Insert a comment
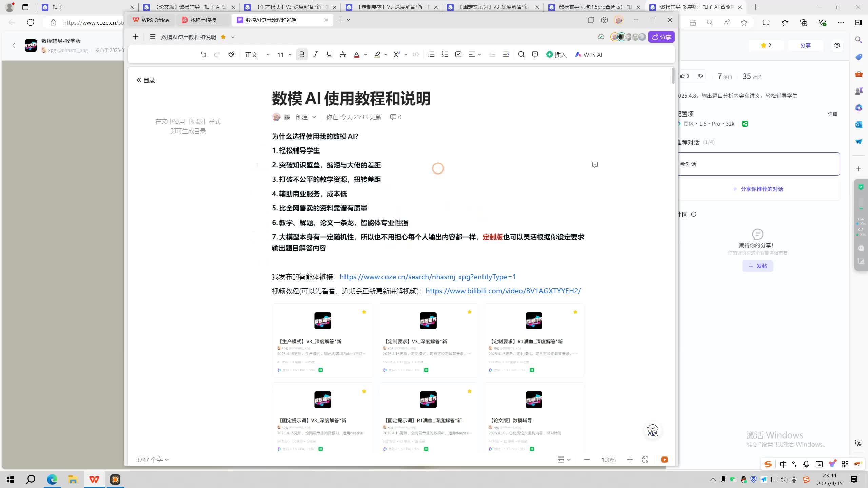Image resolution: width=868 pixels, height=488 pixels. 535,54
